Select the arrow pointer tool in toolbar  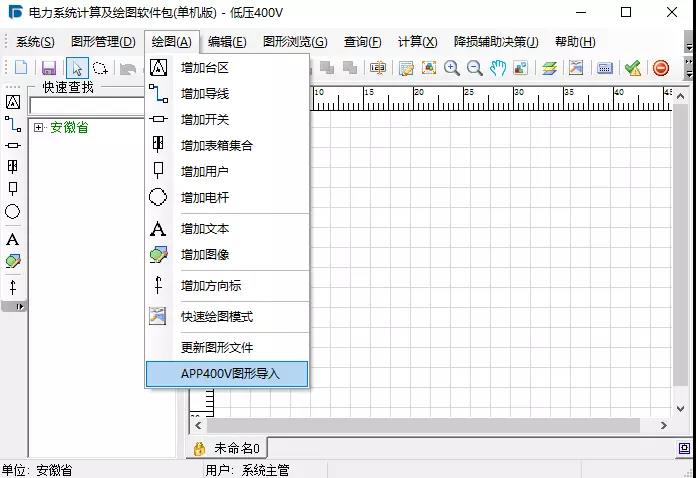tap(77, 68)
